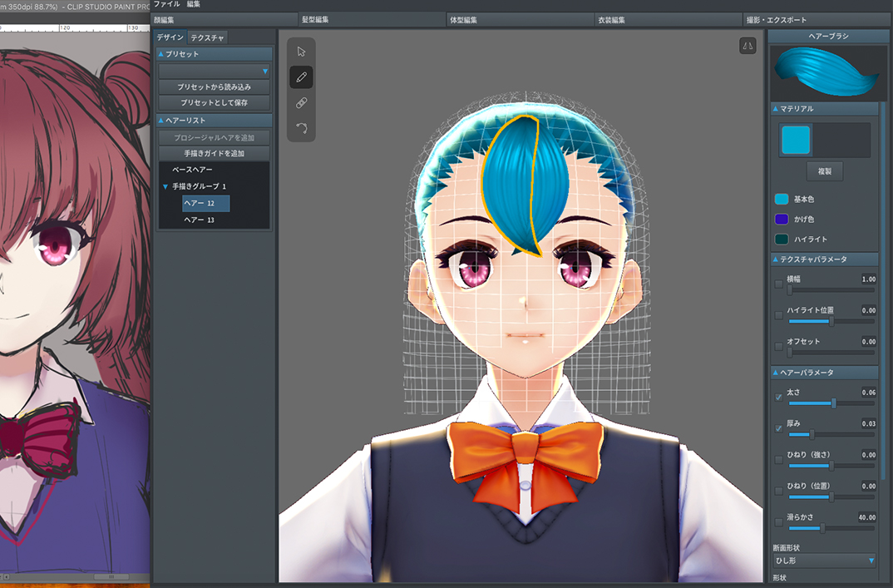Click the プリセットとして保存 button
The height and width of the screenshot is (588, 893).
click(214, 102)
